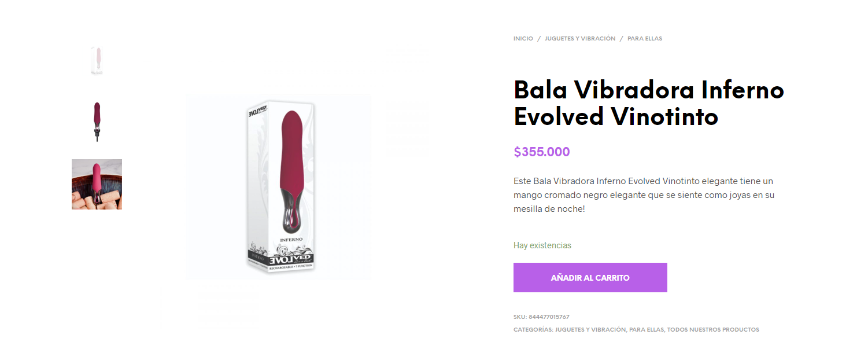Open Todos Nuestros Productos category link
This screenshot has width=868, height=360.
[x=713, y=330]
